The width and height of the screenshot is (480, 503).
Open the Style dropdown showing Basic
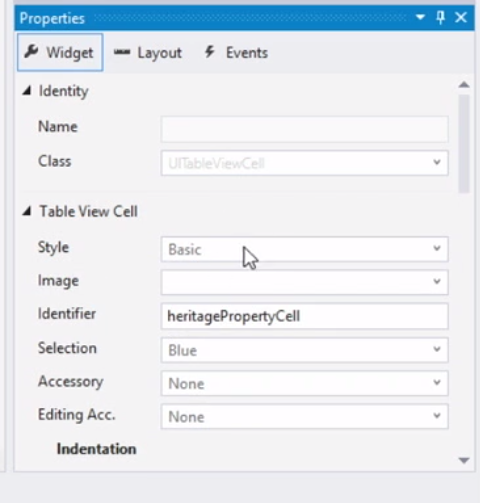[x=304, y=249]
